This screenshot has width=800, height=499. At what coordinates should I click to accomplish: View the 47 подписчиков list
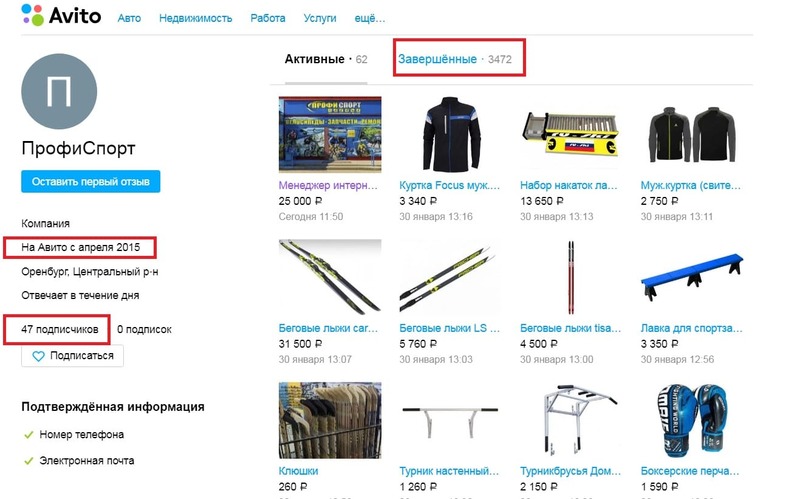(x=60, y=330)
